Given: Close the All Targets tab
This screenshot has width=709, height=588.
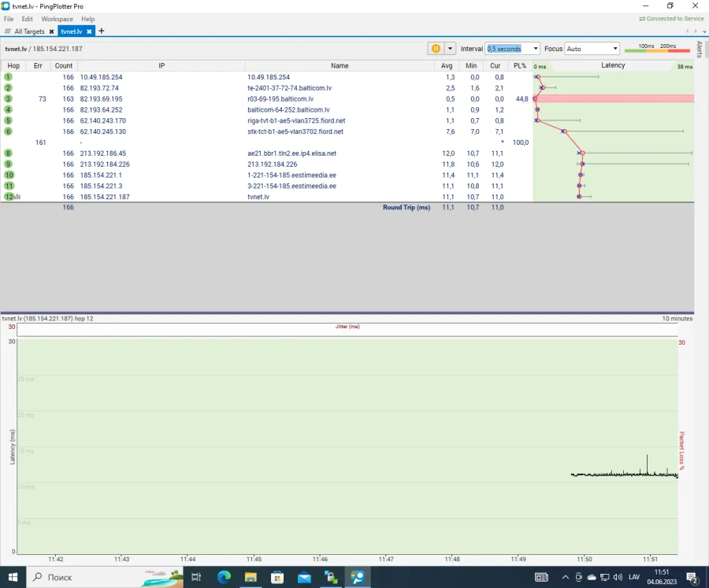Looking at the screenshot, I should coord(51,31).
